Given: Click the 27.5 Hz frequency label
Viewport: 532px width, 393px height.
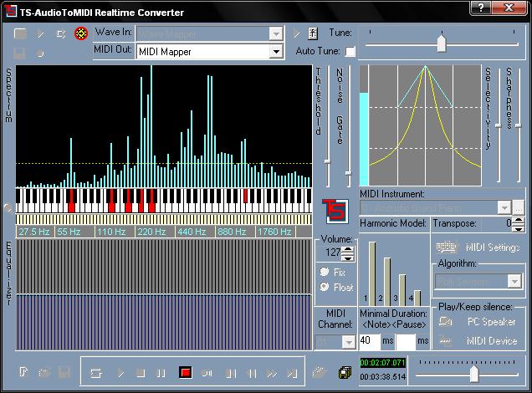Looking at the screenshot, I should click(x=34, y=232).
